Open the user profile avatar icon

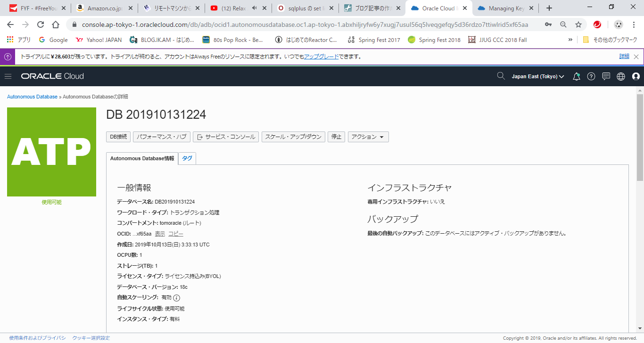click(636, 76)
